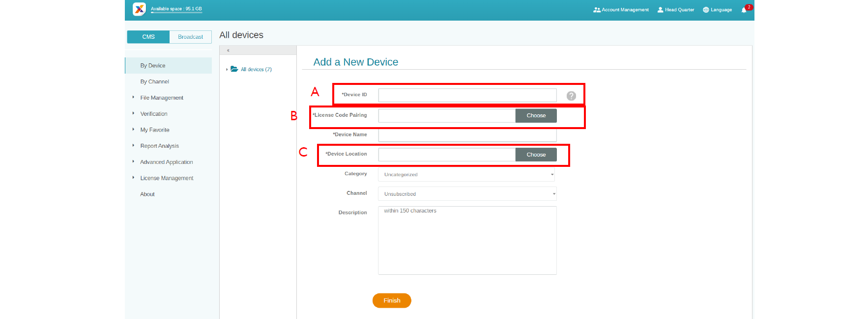The image size is (868, 319).
Task: Click into the Description text area
Action: pos(467,240)
